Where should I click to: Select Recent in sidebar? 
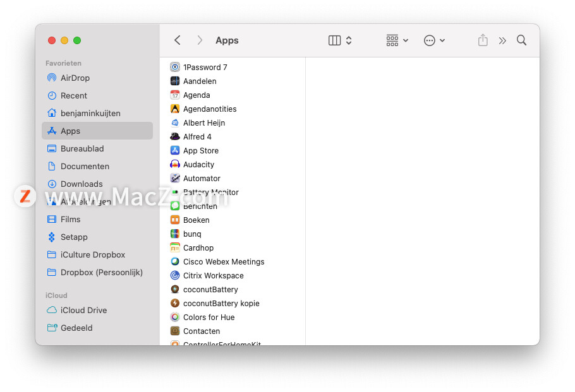[x=97, y=95]
